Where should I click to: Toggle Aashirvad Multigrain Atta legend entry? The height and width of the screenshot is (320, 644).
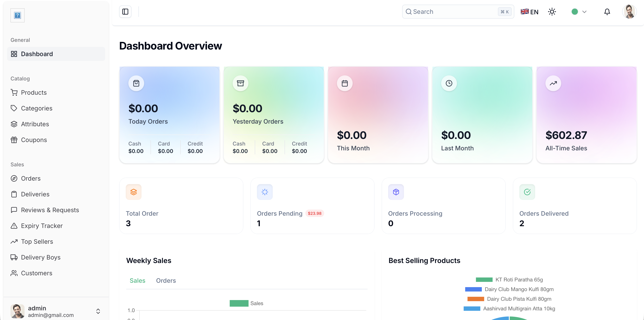[509, 308]
